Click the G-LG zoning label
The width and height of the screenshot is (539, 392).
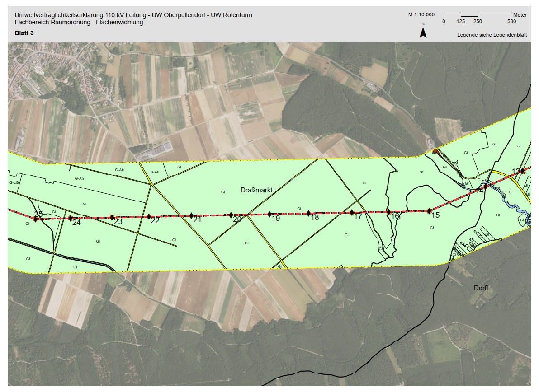click(14, 183)
